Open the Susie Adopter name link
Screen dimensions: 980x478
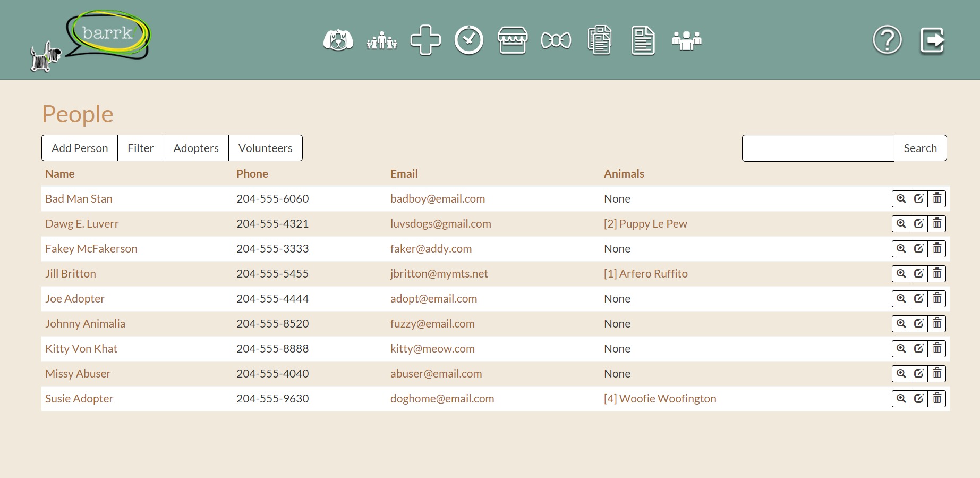click(x=79, y=399)
